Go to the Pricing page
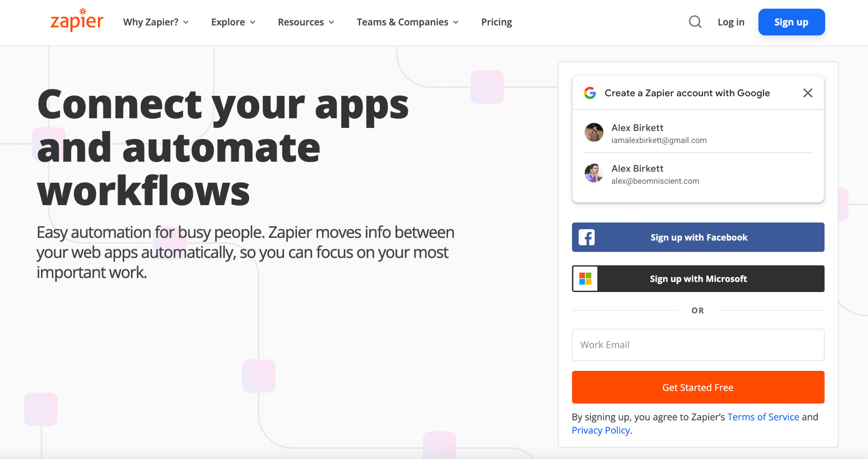Viewport: 868px width, 459px height. tap(496, 22)
